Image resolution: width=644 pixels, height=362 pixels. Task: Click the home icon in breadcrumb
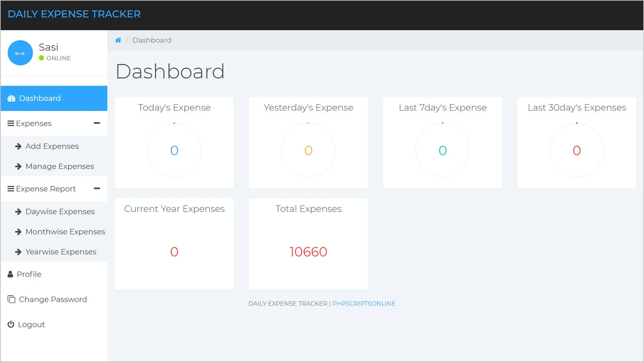pos(118,40)
